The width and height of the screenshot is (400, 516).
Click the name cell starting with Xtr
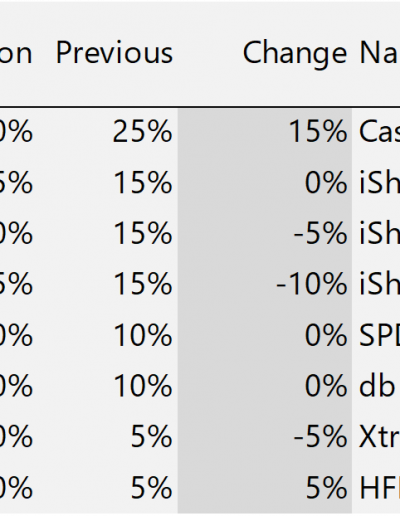click(x=379, y=436)
